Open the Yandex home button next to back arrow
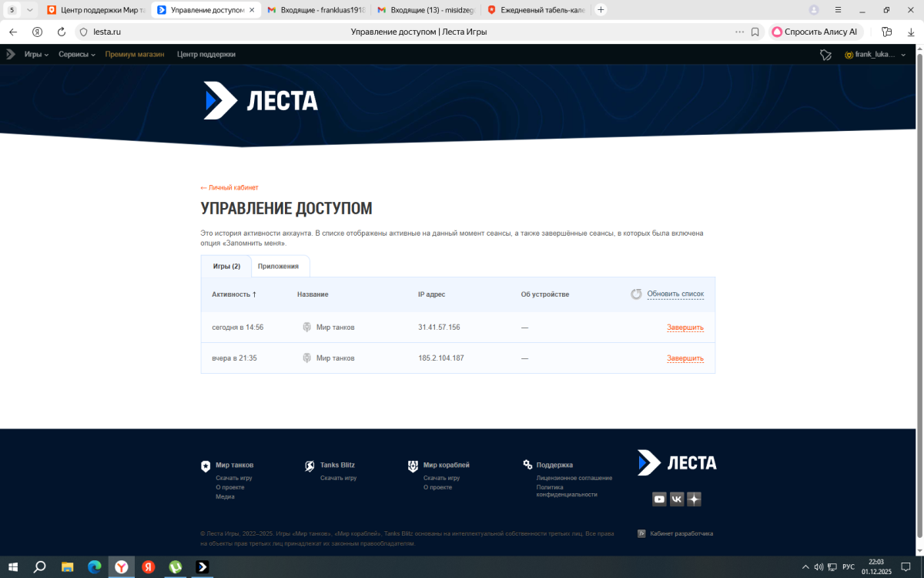Viewport: 924px width, 578px height. [x=37, y=32]
